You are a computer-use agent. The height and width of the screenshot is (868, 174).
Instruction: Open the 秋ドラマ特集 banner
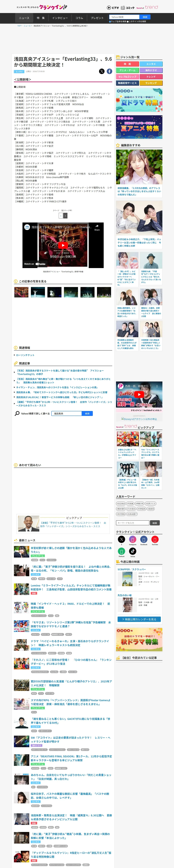139,640
